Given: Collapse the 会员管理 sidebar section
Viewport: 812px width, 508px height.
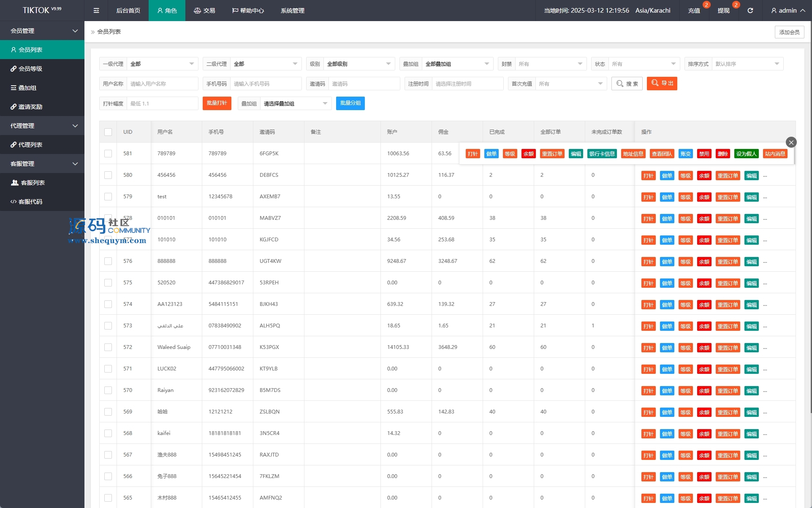Looking at the screenshot, I should click(x=42, y=31).
